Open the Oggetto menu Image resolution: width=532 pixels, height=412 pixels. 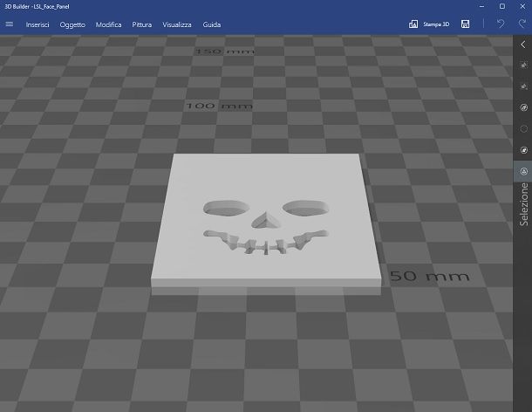72,24
